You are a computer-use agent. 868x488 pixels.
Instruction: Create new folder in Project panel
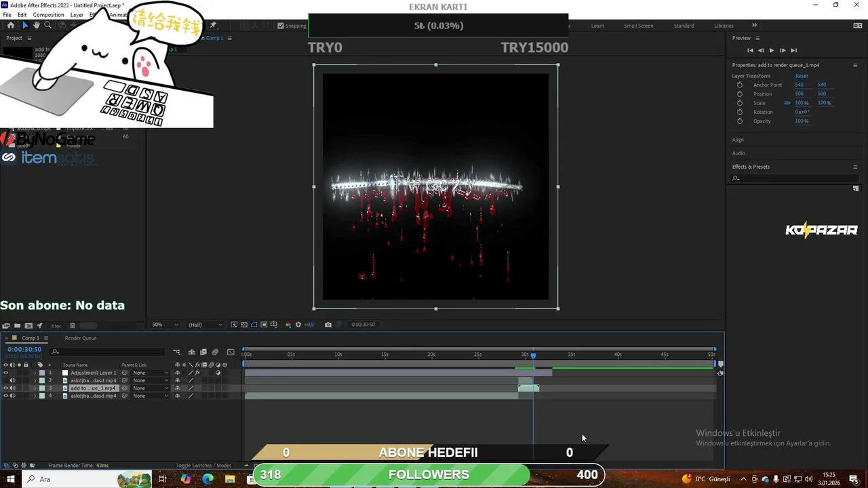coord(17,326)
